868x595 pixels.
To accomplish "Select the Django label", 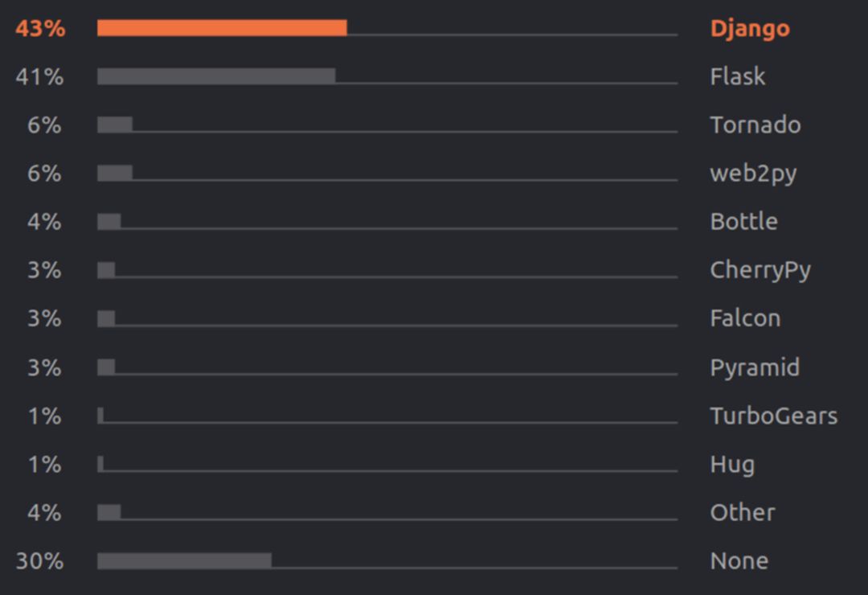I will [x=750, y=30].
